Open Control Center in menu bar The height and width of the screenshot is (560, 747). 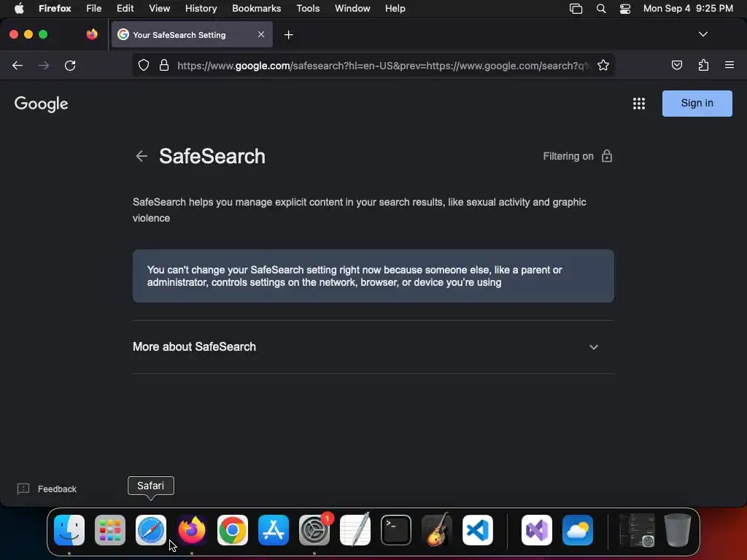(x=625, y=9)
